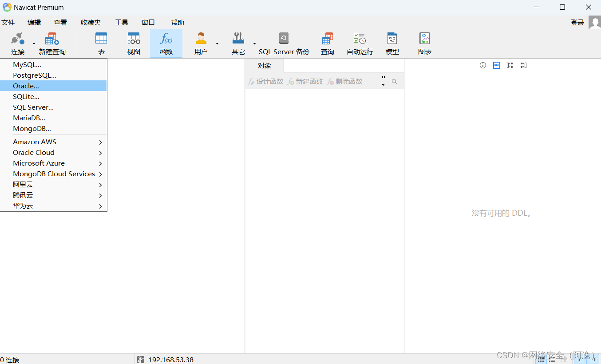Open the 工具 (Tools) menu
The height and width of the screenshot is (364, 601).
(x=122, y=23)
